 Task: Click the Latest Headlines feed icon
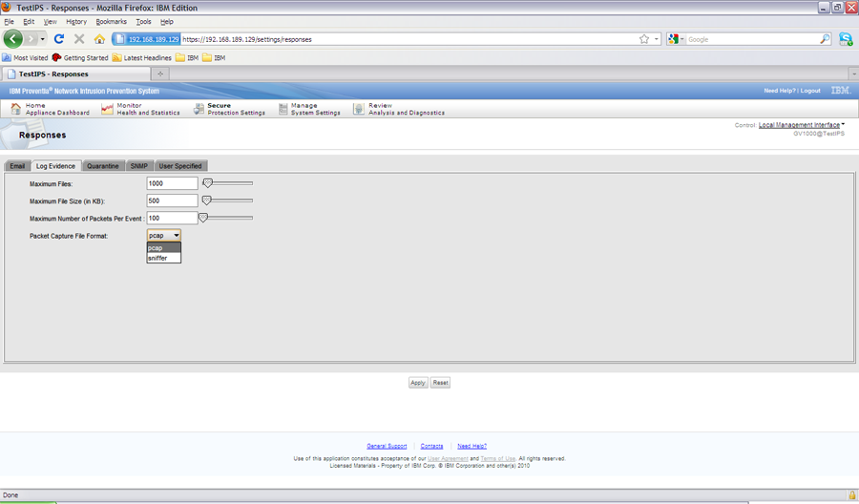click(x=116, y=57)
